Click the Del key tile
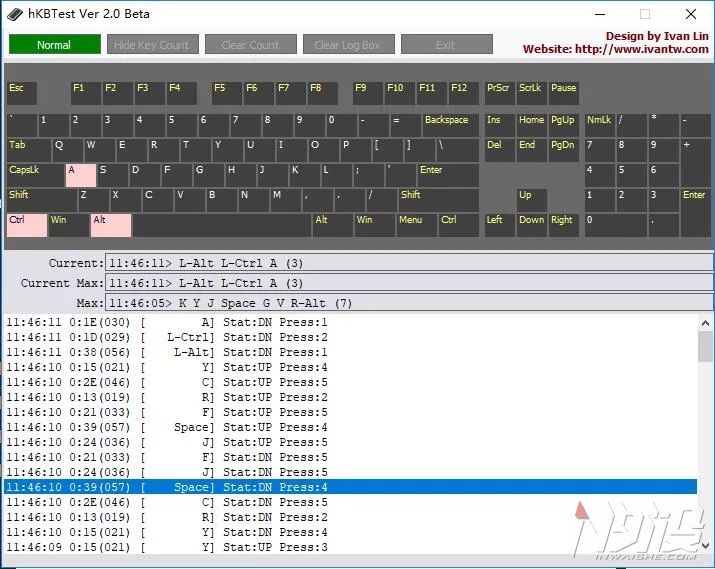Screen dimensions: 715x569 [500, 150]
